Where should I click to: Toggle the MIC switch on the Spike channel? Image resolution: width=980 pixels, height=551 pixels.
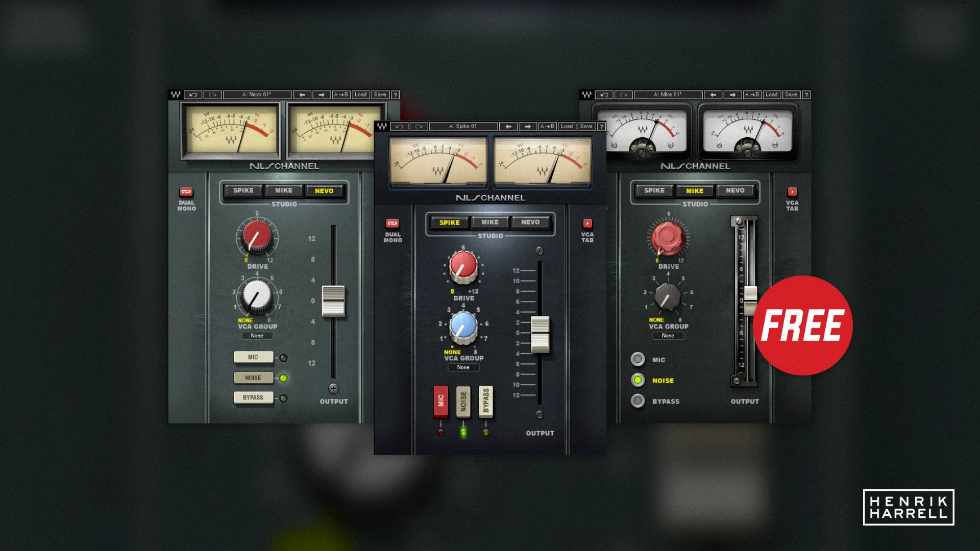(x=440, y=402)
